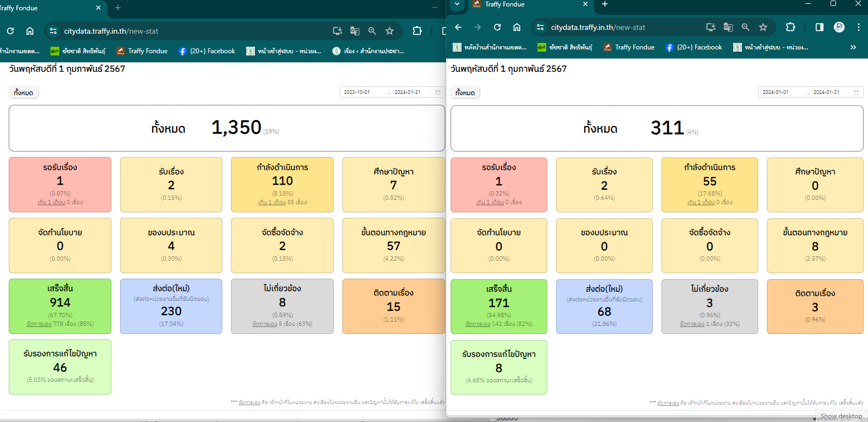Open the translate icon in the right address bar
This screenshot has height=422, width=868.
tap(728, 27)
